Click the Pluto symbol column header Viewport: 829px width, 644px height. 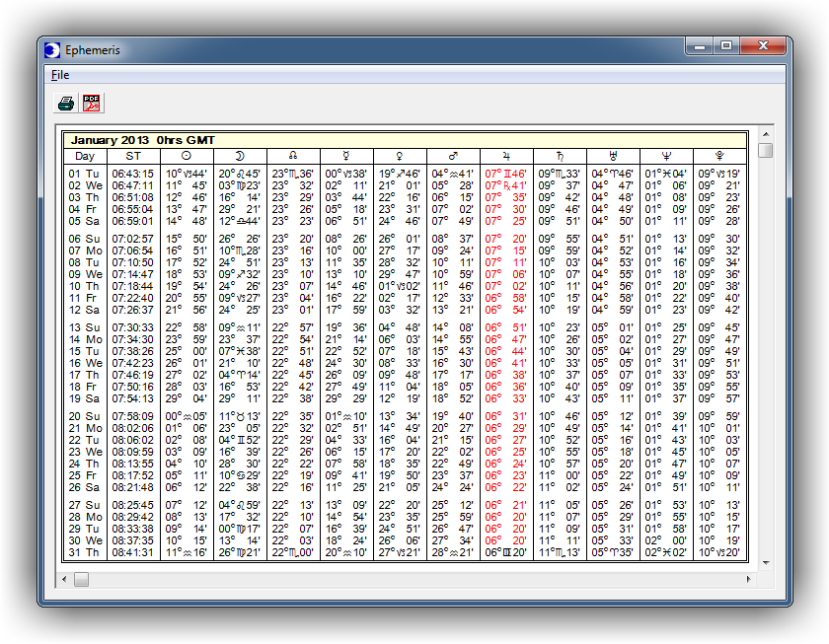pyautogui.click(x=719, y=156)
